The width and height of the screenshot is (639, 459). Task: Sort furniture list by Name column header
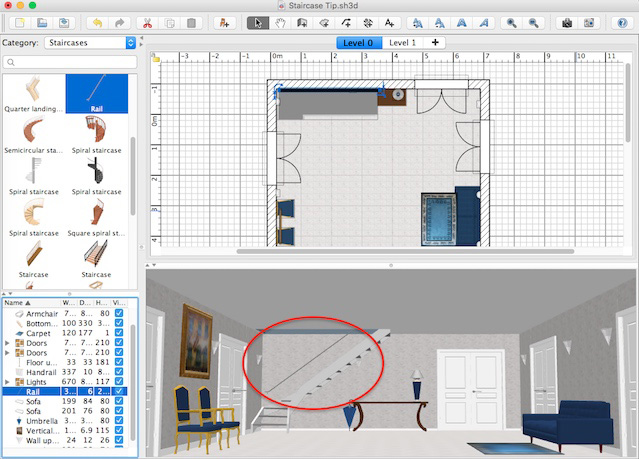18,302
